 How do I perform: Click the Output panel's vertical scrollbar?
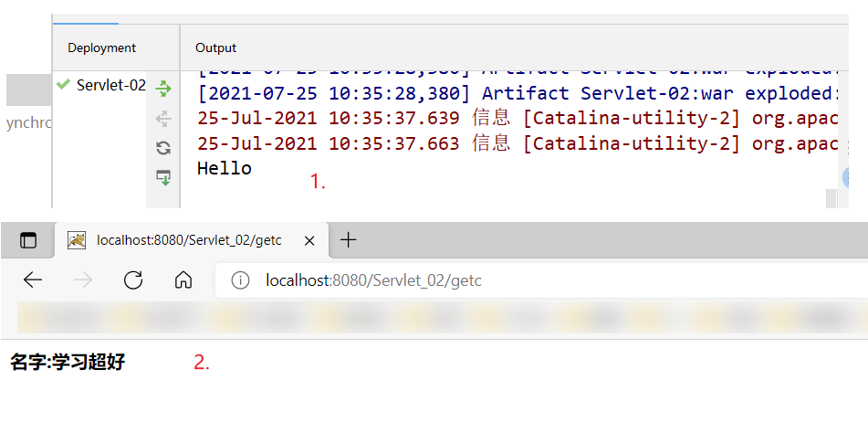[x=831, y=198]
